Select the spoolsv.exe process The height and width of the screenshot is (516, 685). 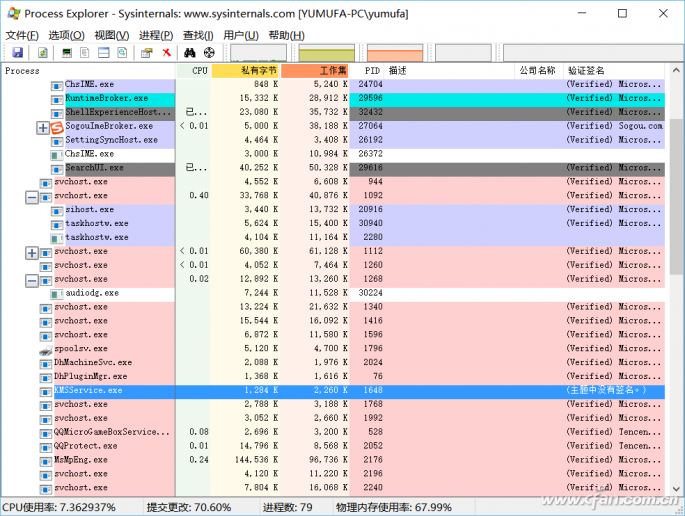pyautogui.click(x=81, y=349)
